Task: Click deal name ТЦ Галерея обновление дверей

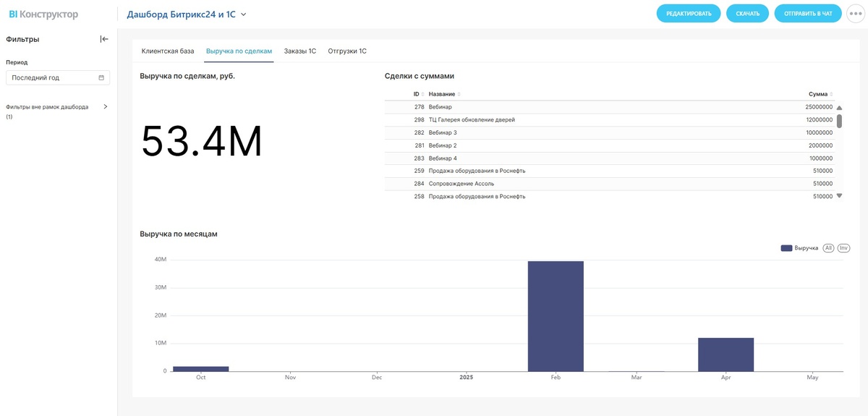Action: pos(472,120)
